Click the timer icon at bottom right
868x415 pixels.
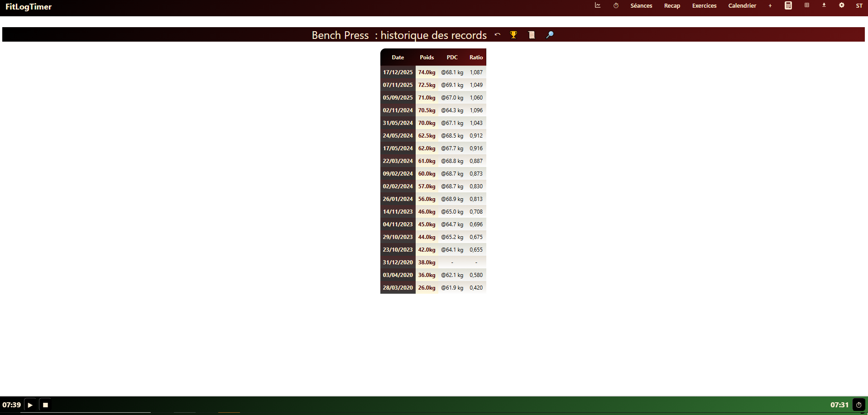click(x=858, y=405)
